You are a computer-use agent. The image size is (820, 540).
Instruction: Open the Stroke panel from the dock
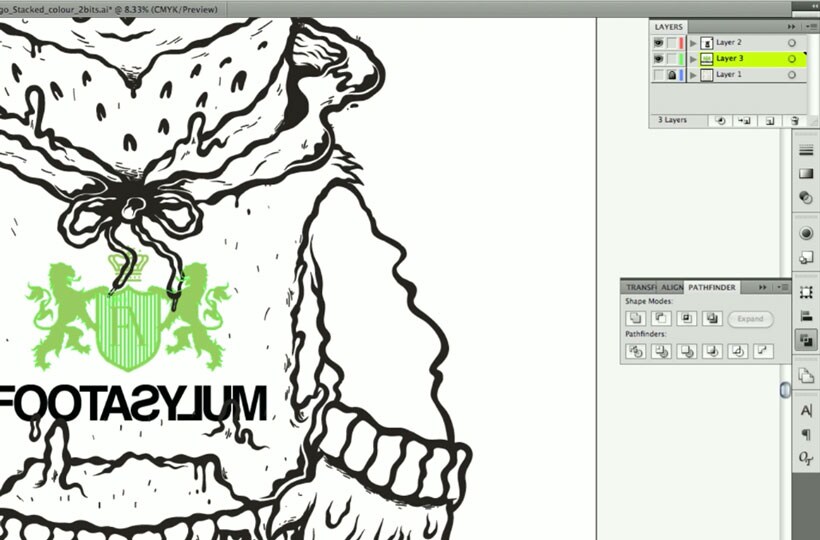806,151
